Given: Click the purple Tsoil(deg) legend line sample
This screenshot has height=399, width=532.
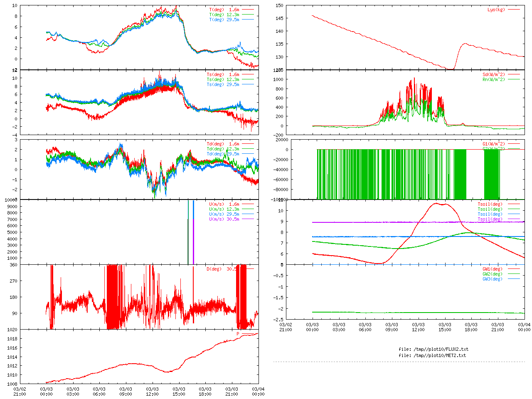Looking at the screenshot, I should pos(514,219).
